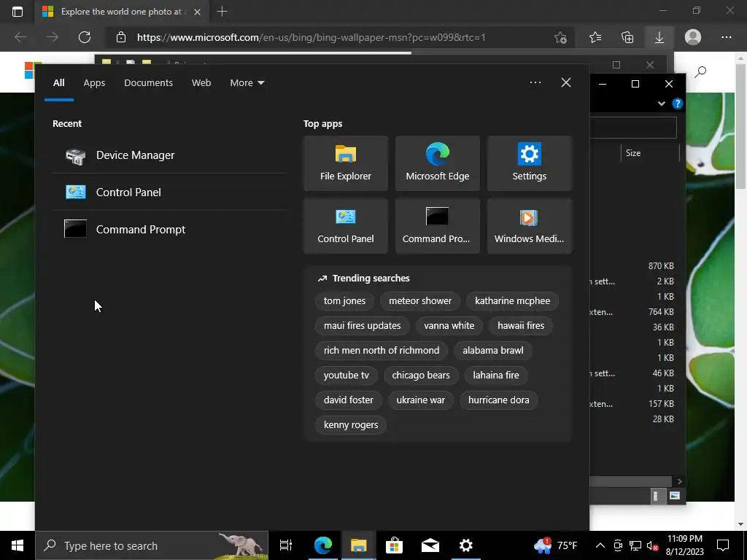
Task: Switch to the All search tab
Action: (58, 83)
